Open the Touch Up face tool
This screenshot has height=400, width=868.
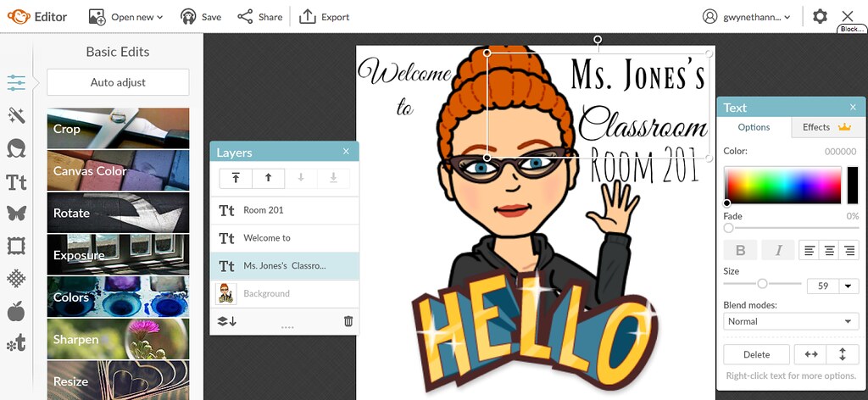(16, 148)
